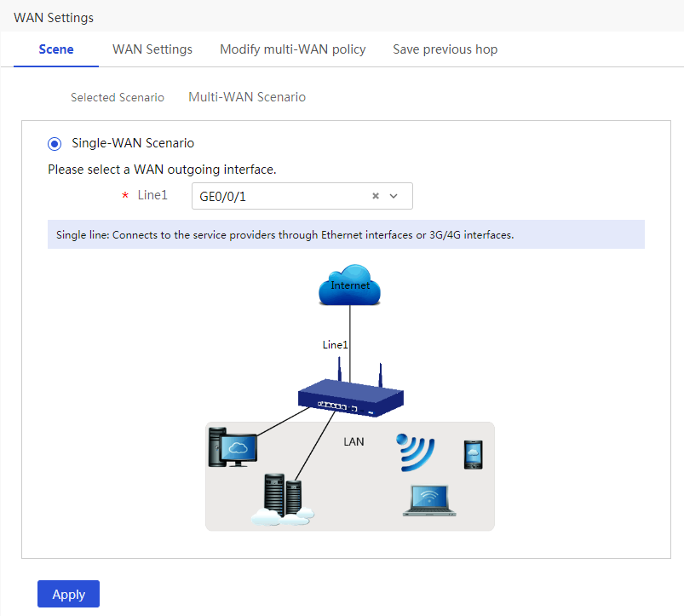This screenshot has height=616, width=684.
Task: Click the laptop icon in LAN
Action: pyautogui.click(x=429, y=501)
